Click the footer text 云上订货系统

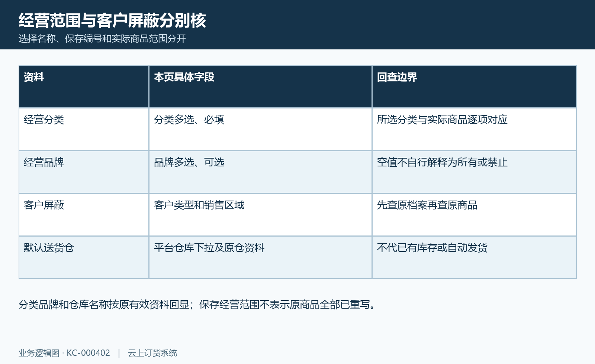152,353
